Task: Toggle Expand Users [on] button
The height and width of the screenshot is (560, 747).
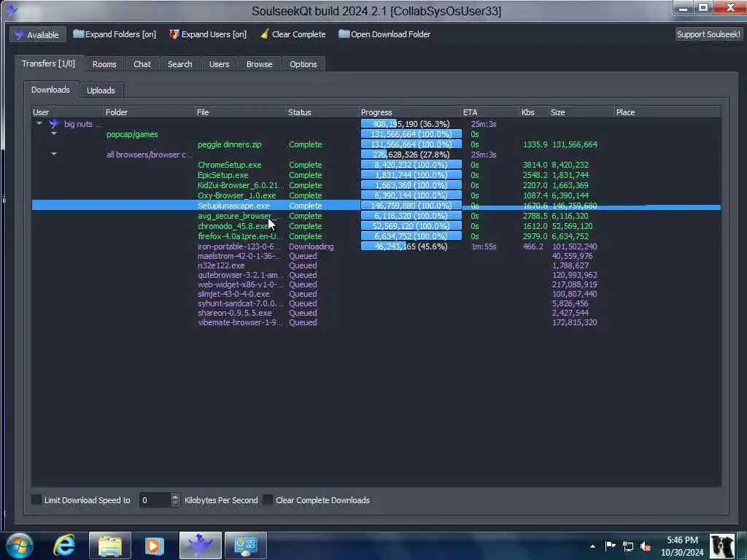Action: pos(208,34)
